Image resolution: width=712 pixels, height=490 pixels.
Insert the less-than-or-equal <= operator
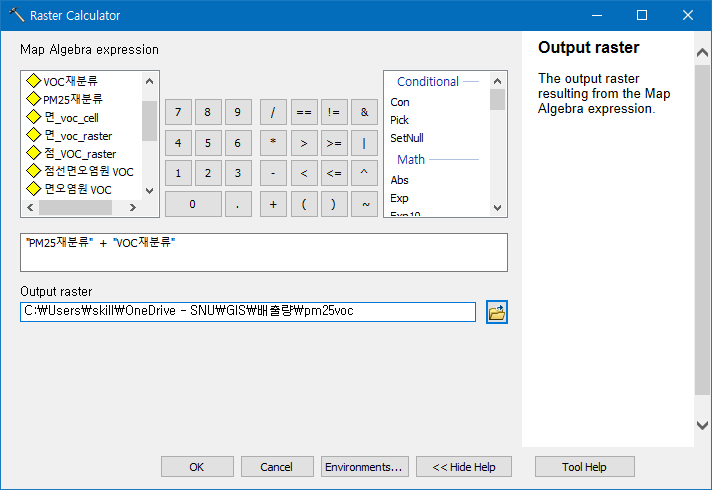click(334, 173)
